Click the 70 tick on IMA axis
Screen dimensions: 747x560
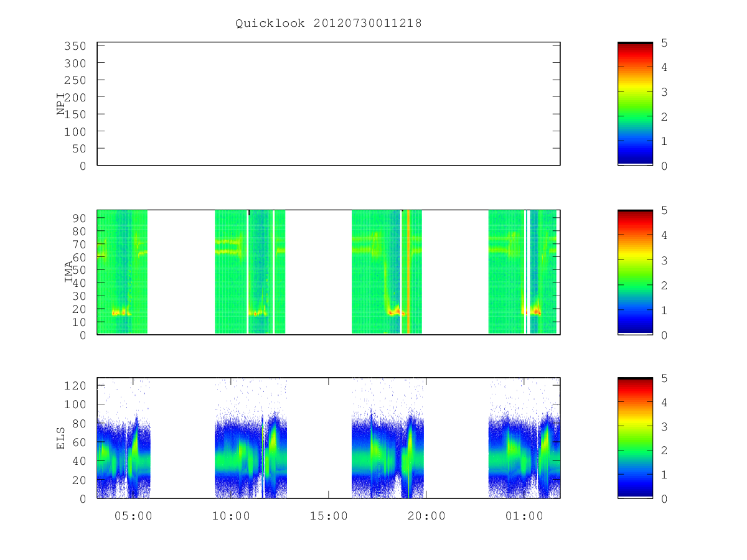click(80, 244)
